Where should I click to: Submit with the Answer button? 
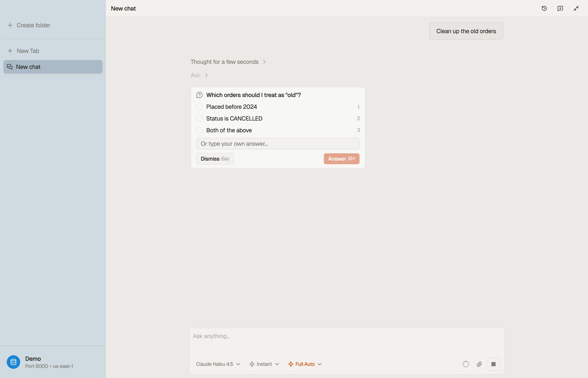[x=341, y=159]
